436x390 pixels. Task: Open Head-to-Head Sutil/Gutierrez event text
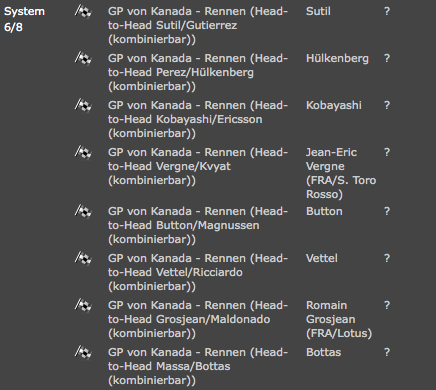(x=198, y=25)
